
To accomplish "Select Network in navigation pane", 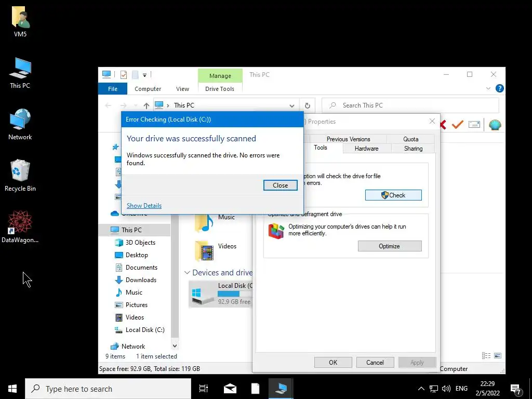I will pos(133,347).
